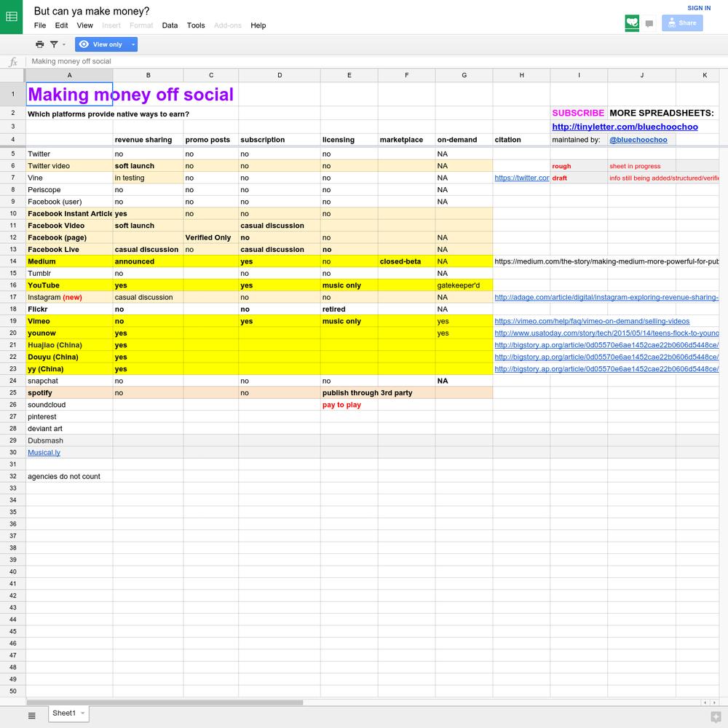Open the Help menu
Screen dimensions: 728x728
(258, 25)
